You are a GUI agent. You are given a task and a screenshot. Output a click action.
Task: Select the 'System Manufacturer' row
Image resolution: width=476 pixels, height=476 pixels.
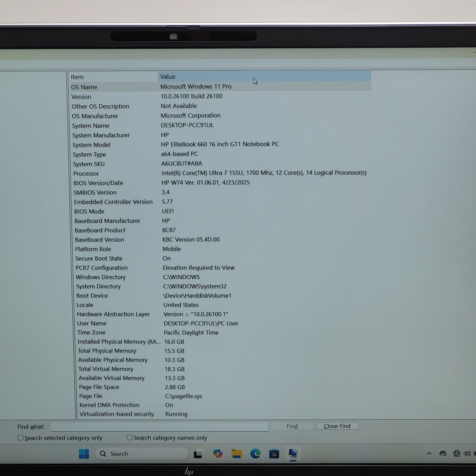[101, 135]
